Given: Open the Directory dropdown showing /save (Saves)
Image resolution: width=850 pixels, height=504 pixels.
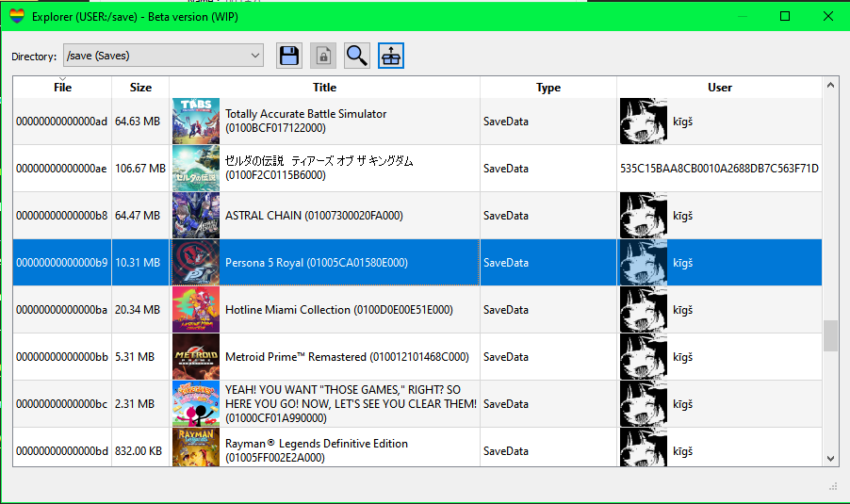Looking at the screenshot, I should (163, 56).
